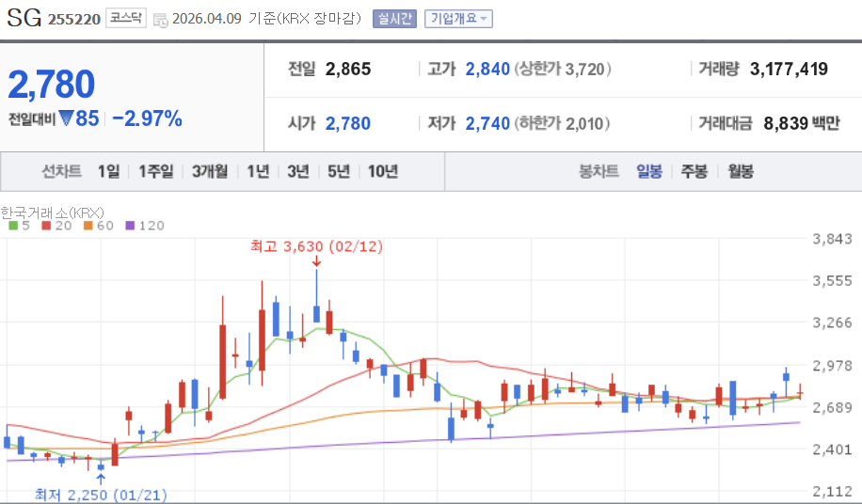Viewport: 862px width, 504px height.
Task: Click the upper limit text 상한가 3,720
Action: [563, 70]
